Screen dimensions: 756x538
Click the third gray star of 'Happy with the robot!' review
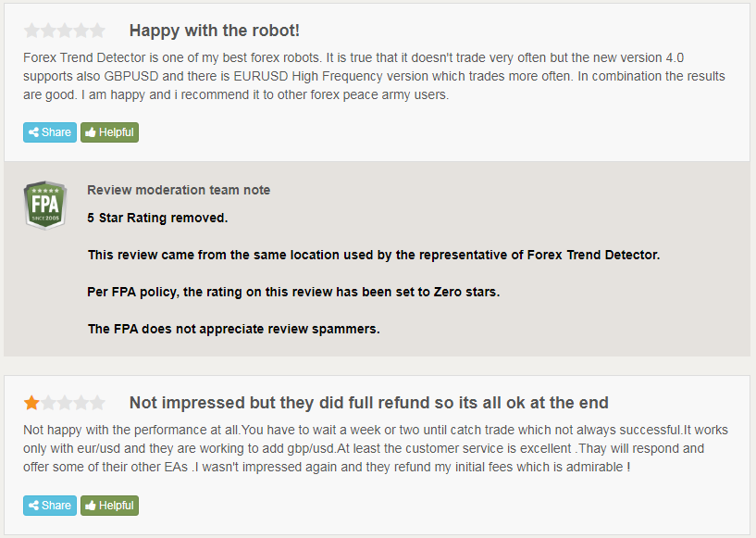point(65,31)
